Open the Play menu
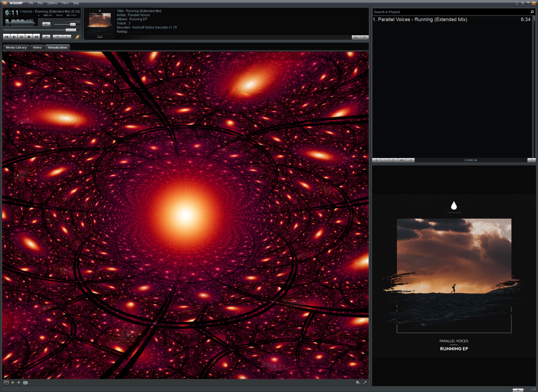Viewport: 538px width, 392px height. point(40,3)
